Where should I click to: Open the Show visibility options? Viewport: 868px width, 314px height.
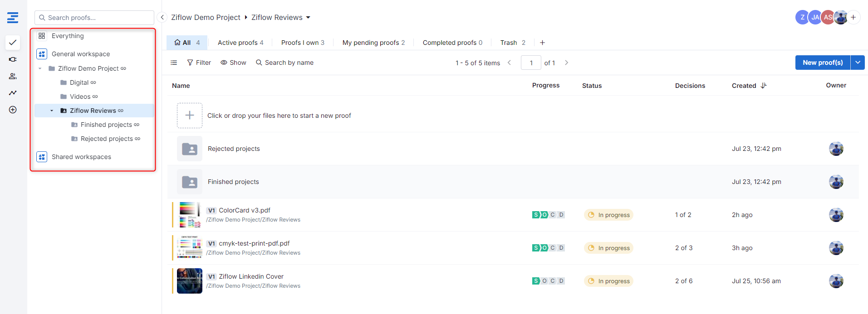click(233, 63)
